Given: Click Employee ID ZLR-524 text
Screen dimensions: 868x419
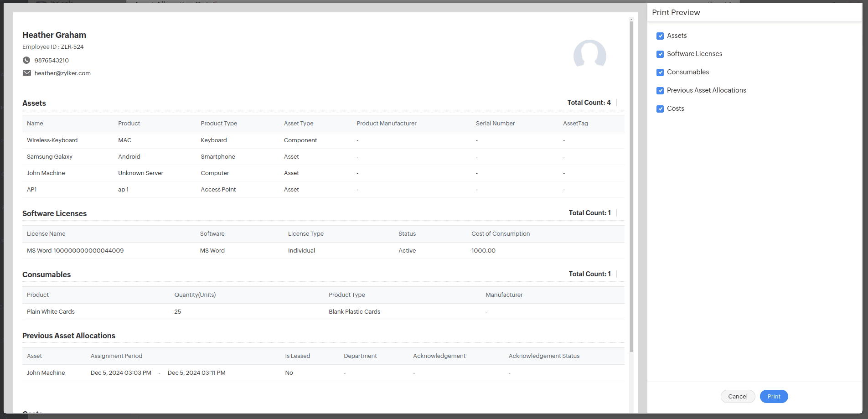Looking at the screenshot, I should (x=53, y=47).
